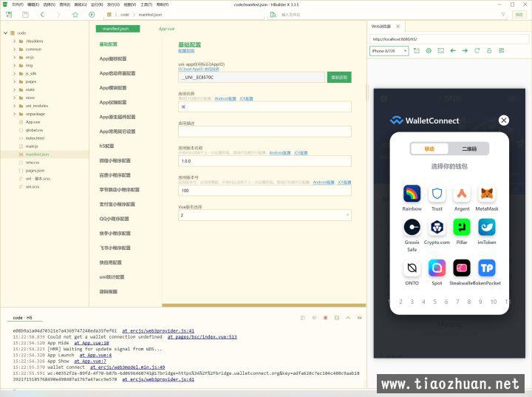Click the filter funnel icon at top right
The width and height of the screenshot is (532, 397).
[x=503, y=15]
